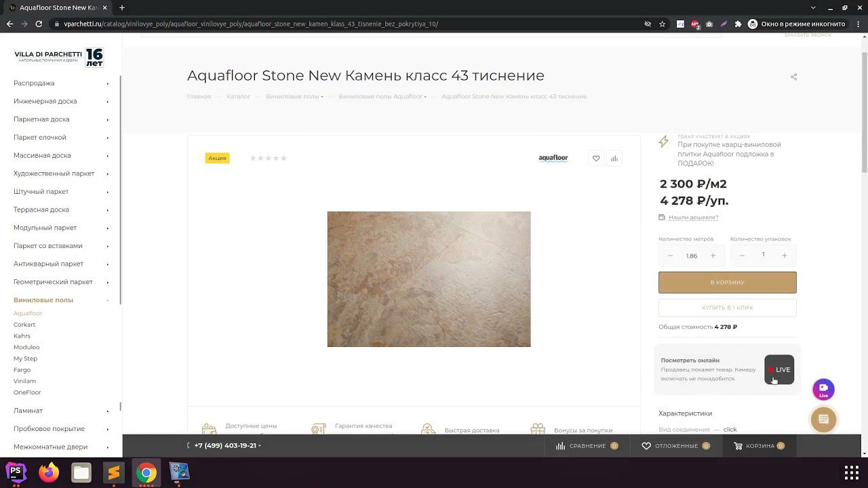Screen dimensions: 868x488
Task: Switch to Chrome in the taskbar
Action: 146,472
